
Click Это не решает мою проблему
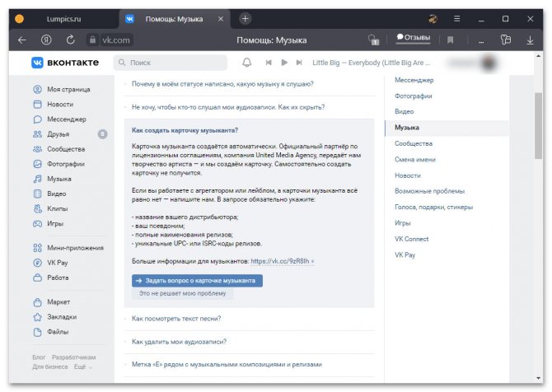click(x=182, y=293)
